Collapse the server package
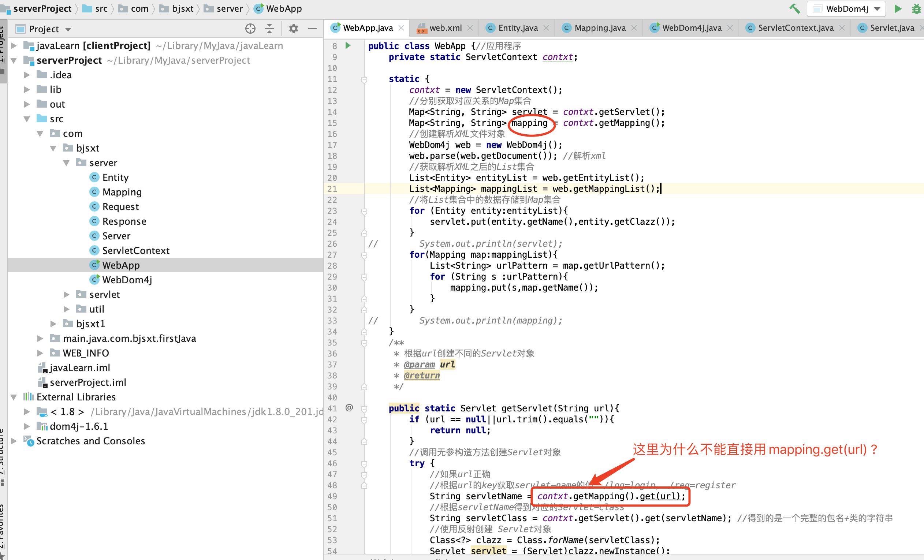924x560 pixels. point(66,163)
